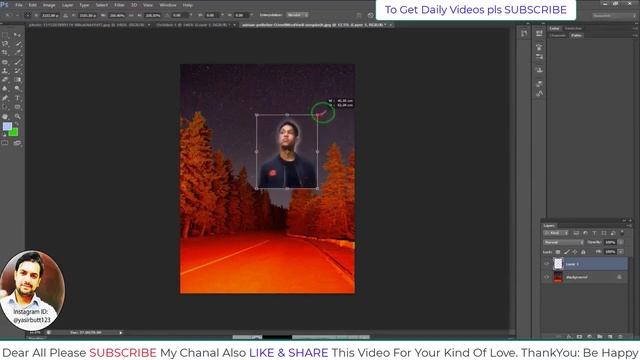
Task: Select the Blur tool
Action: [5, 89]
